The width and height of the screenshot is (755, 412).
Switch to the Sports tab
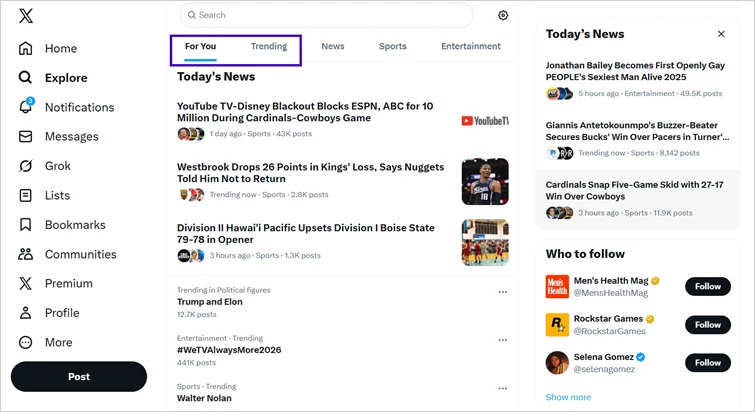coord(392,47)
